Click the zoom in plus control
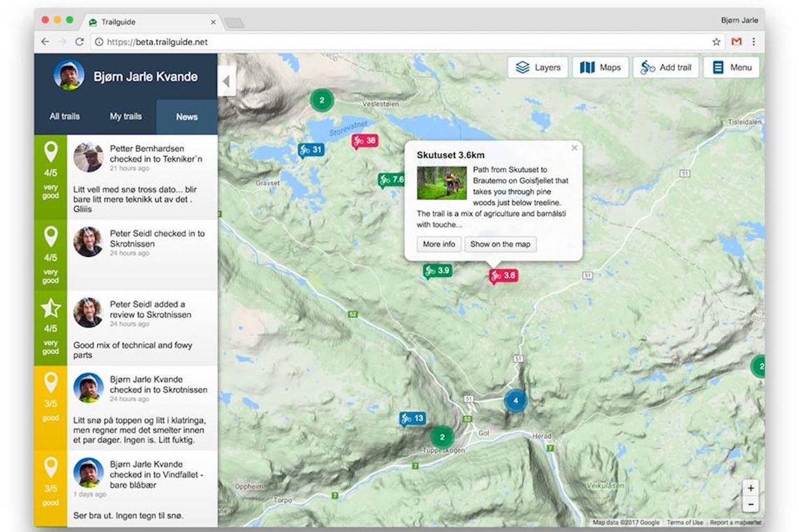 click(750, 490)
